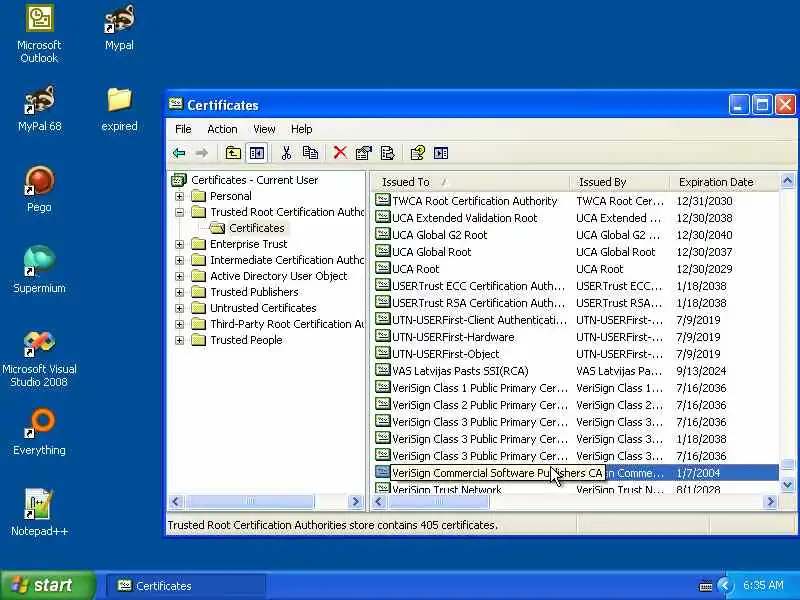Click the keyboard icon in system tray
Viewport: 800px width, 600px height.
click(x=706, y=586)
